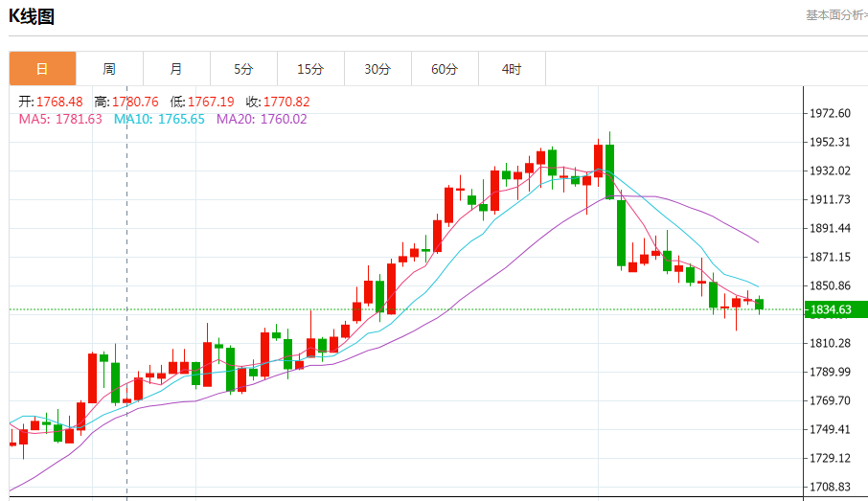Click the MA10: 1765.65 indicator label

tap(159, 119)
